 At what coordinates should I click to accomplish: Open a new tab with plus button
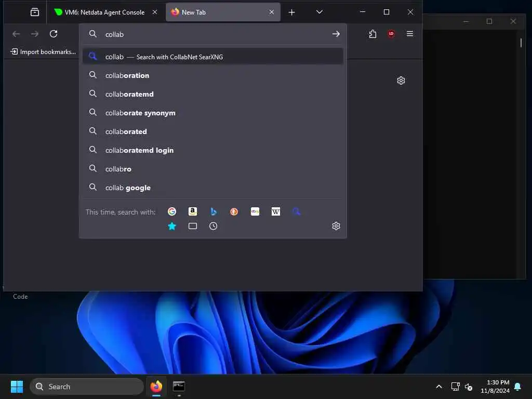pos(292,12)
